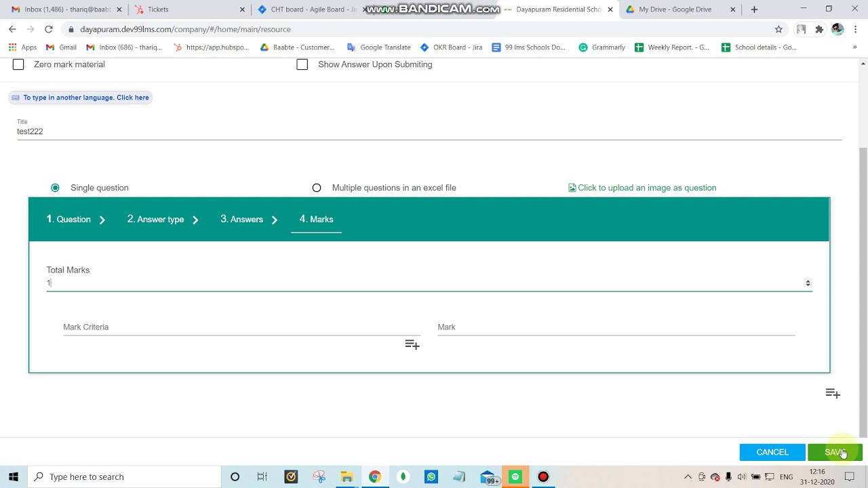Check Show Answer Upon Submiting checkbox

302,64
